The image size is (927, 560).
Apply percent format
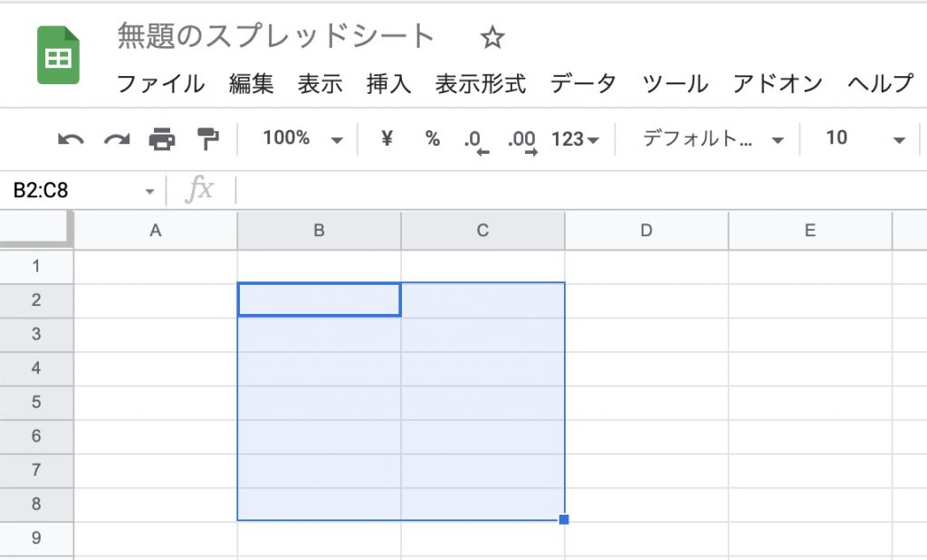433,138
